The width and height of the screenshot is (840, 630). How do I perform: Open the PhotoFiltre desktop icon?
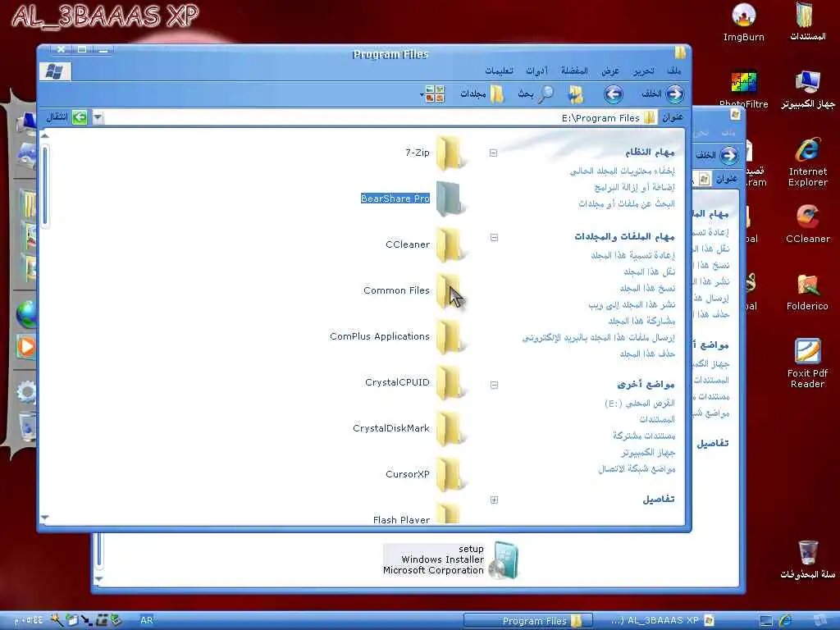pyautogui.click(x=743, y=89)
